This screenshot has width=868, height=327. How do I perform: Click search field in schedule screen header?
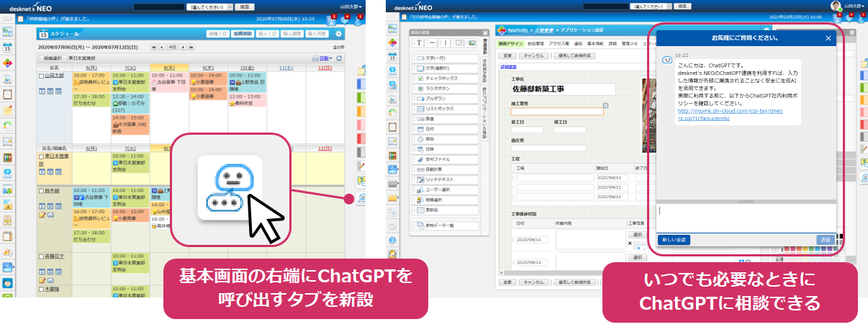158,6
